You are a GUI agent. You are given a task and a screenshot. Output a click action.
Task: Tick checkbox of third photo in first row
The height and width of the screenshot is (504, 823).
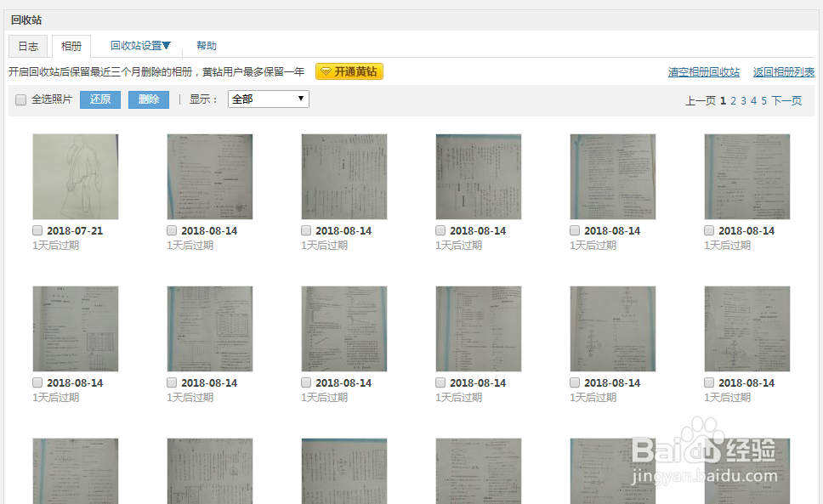pyautogui.click(x=306, y=230)
